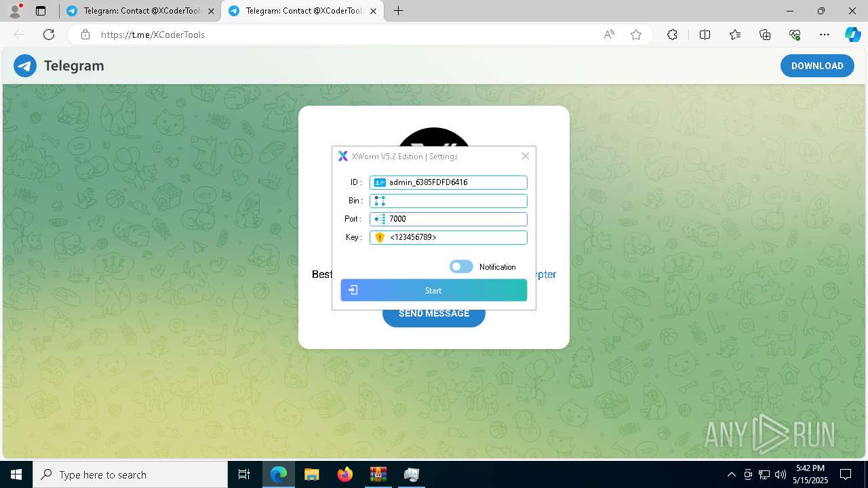Refresh the current page
The image size is (868, 488).
[x=49, y=35]
